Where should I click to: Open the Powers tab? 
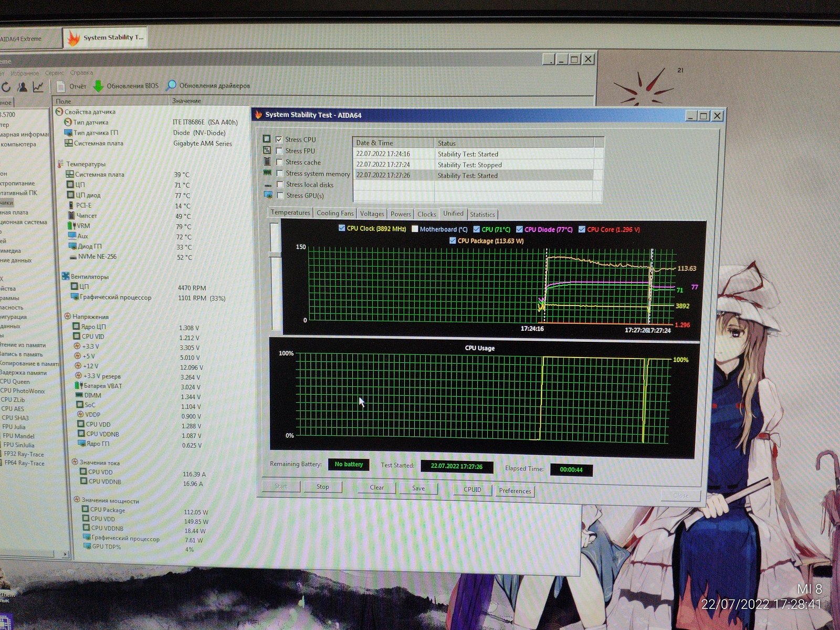point(401,214)
